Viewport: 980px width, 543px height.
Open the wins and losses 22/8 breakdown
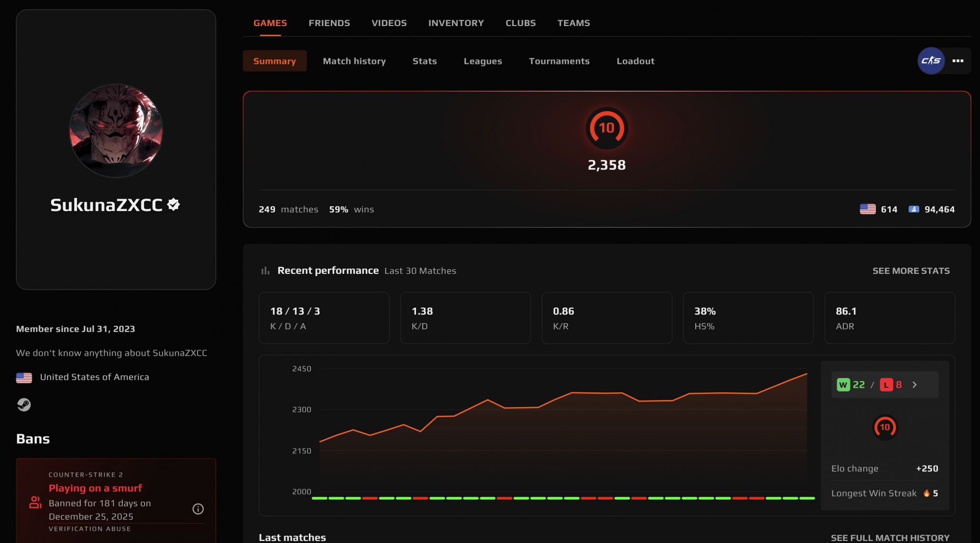[869, 385]
